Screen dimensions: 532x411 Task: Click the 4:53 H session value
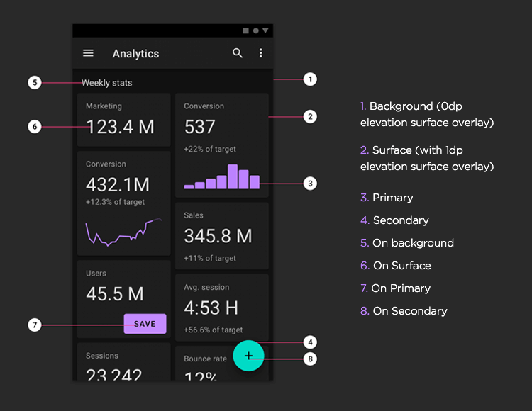211,308
